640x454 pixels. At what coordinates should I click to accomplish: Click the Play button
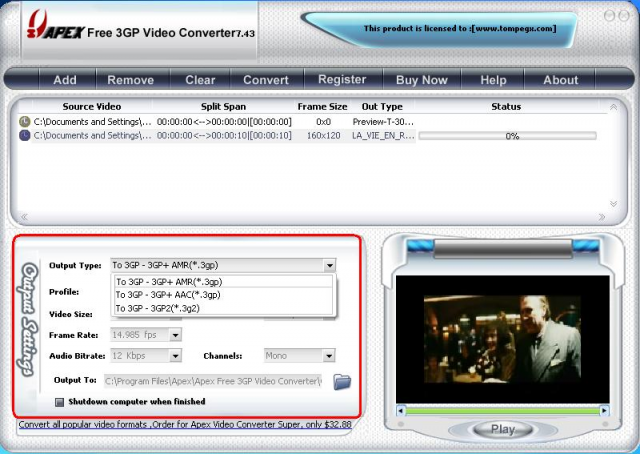[502, 430]
